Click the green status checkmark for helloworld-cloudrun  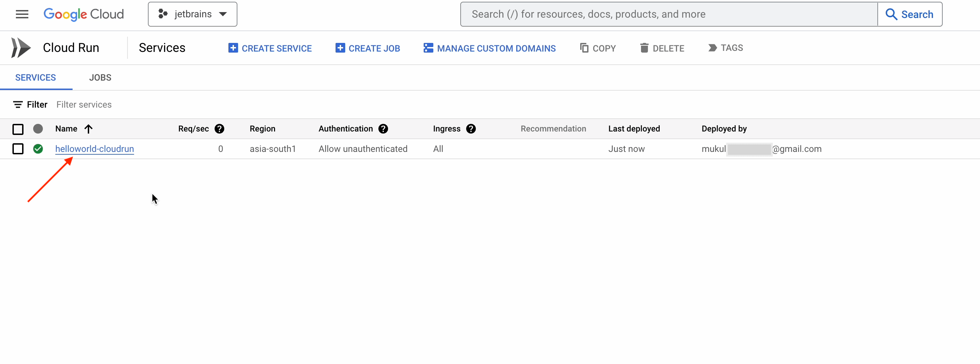[38, 149]
